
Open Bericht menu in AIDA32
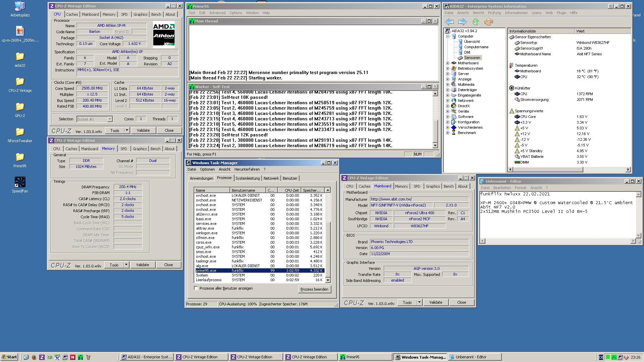[x=478, y=13]
